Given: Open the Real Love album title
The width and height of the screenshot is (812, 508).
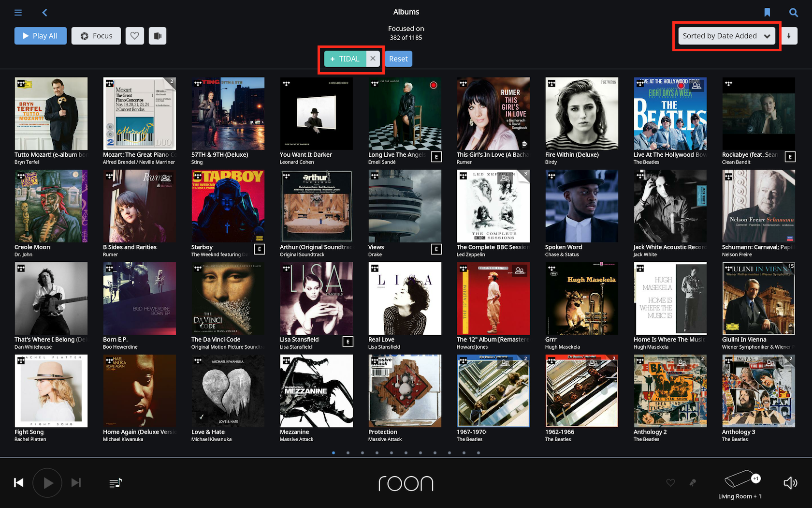Looking at the screenshot, I should tap(381, 340).
